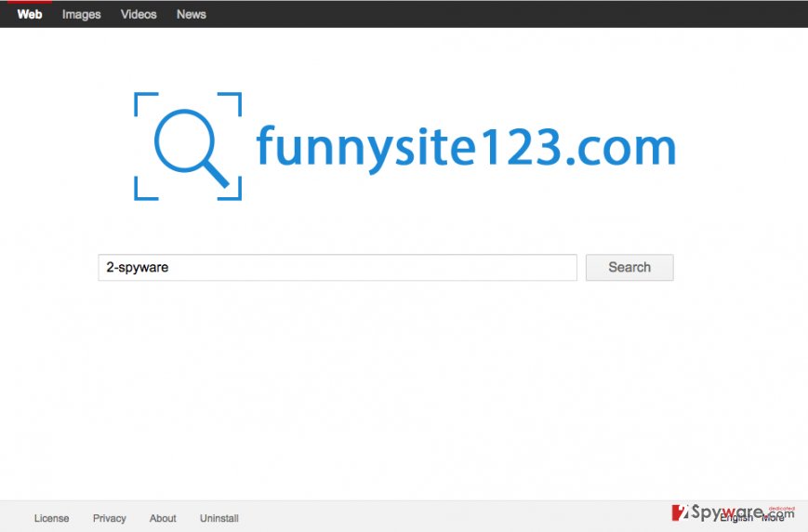Switch to the Web search tab
The width and height of the screenshot is (808, 532).
pos(30,15)
